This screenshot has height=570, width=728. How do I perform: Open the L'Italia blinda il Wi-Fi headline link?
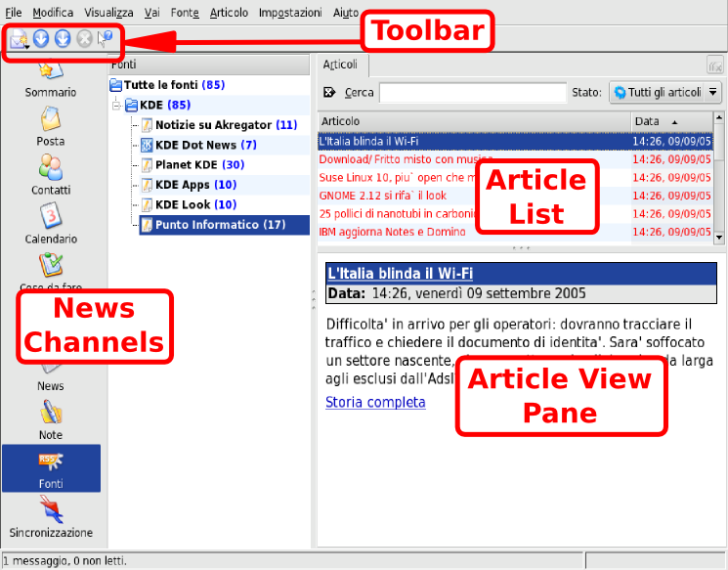click(400, 273)
